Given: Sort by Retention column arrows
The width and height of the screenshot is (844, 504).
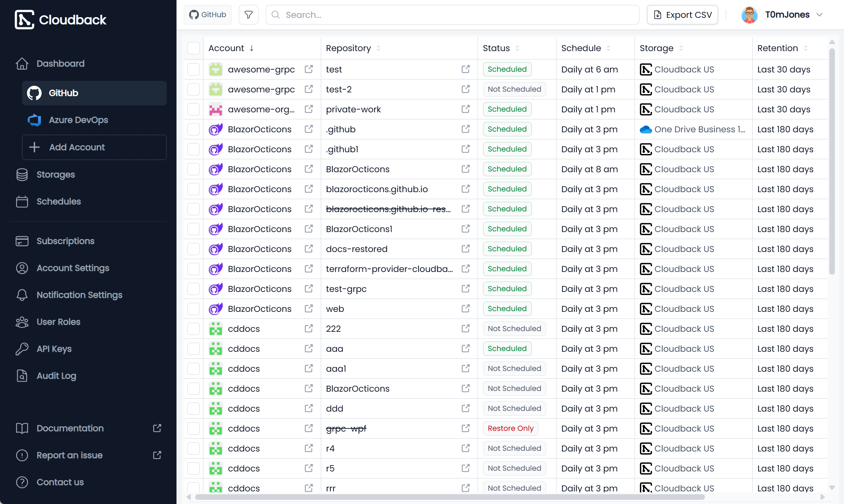Looking at the screenshot, I should point(805,48).
